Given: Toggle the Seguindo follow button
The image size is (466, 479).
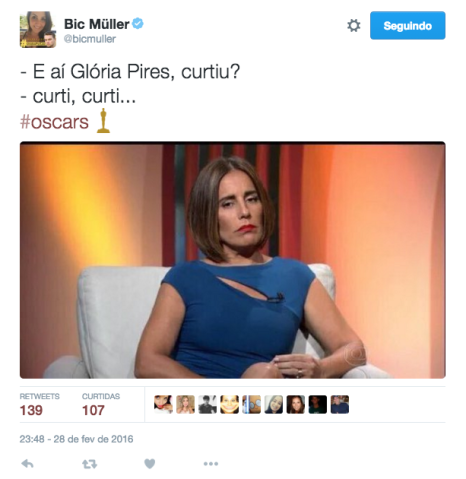Looking at the screenshot, I should [407, 25].
